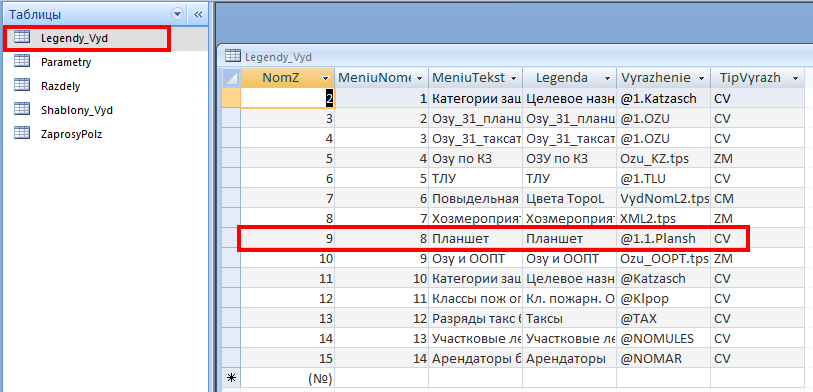Screen dimensions: 813x392
Task: Select the Razdely table icon
Action: pyautogui.click(x=22, y=85)
